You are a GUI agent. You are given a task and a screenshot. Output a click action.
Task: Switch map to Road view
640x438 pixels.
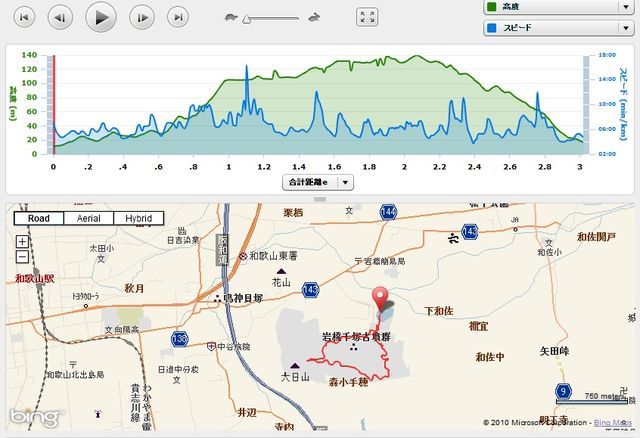tap(39, 218)
